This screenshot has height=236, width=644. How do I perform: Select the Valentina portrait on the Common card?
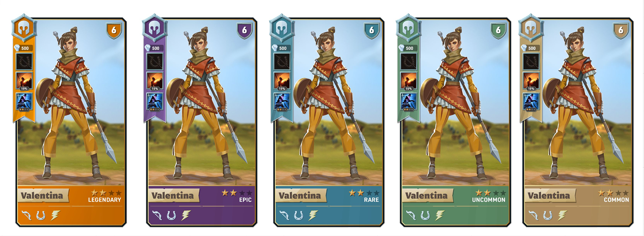(x=578, y=102)
